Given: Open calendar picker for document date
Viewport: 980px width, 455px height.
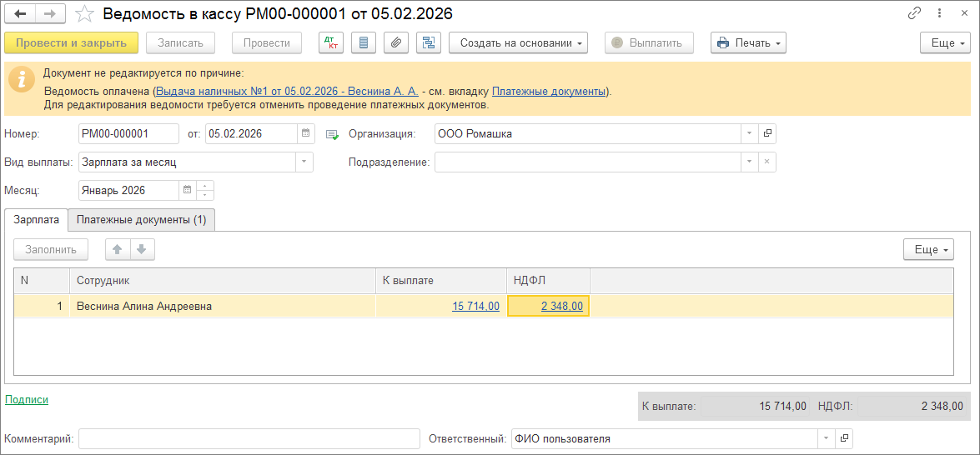Looking at the screenshot, I should [306, 133].
